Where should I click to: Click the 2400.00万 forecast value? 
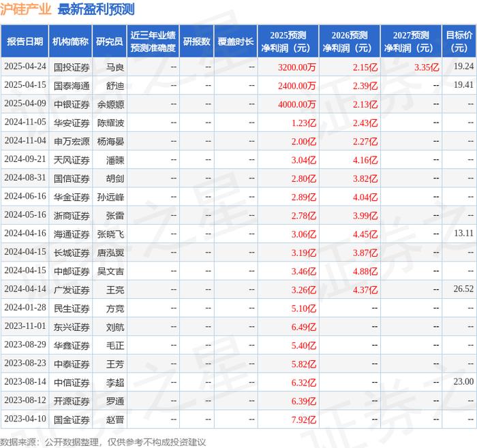pos(296,86)
